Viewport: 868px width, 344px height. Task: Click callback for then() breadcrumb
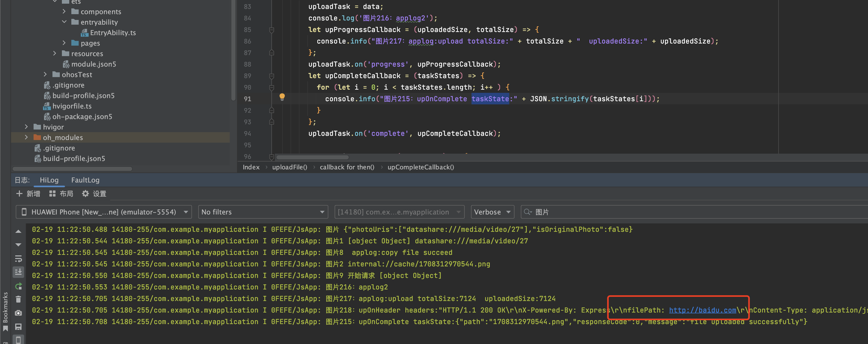[x=347, y=167]
